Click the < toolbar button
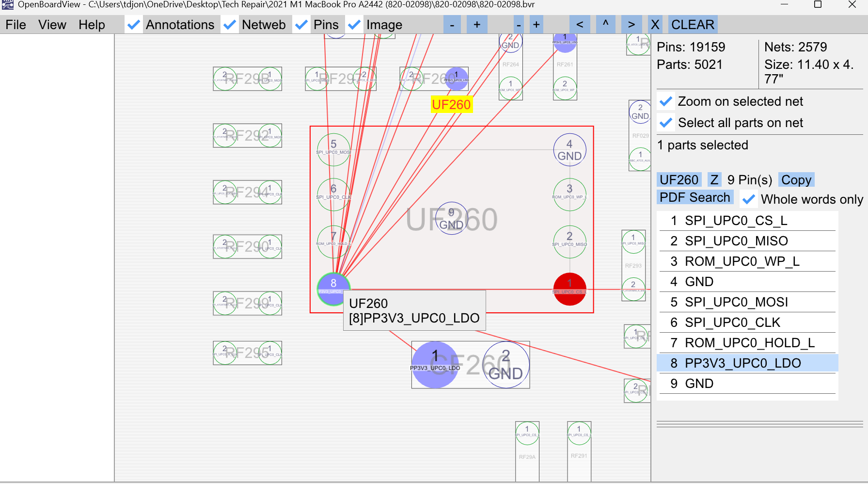The height and width of the screenshot is (484, 868). pos(580,25)
